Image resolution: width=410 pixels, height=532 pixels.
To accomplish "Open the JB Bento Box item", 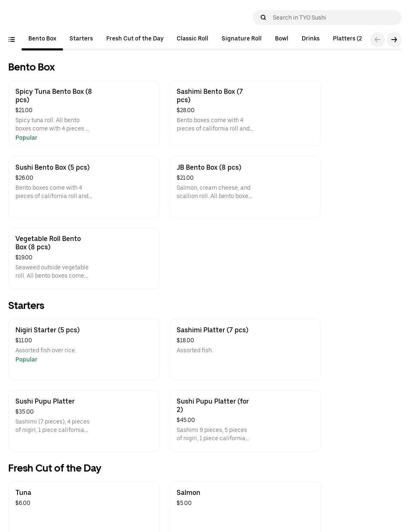I will coord(245,187).
